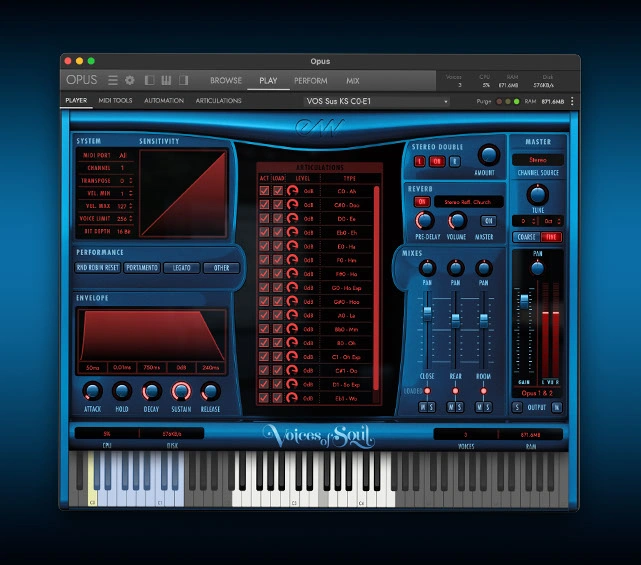Click the Room mix Pan knob
The image size is (641, 565).
coord(484,268)
